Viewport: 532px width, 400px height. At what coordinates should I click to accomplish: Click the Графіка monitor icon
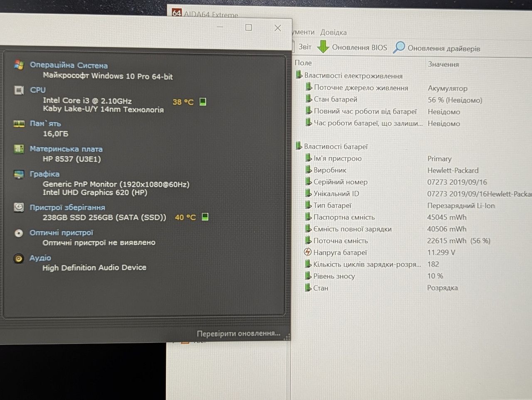pyautogui.click(x=19, y=174)
